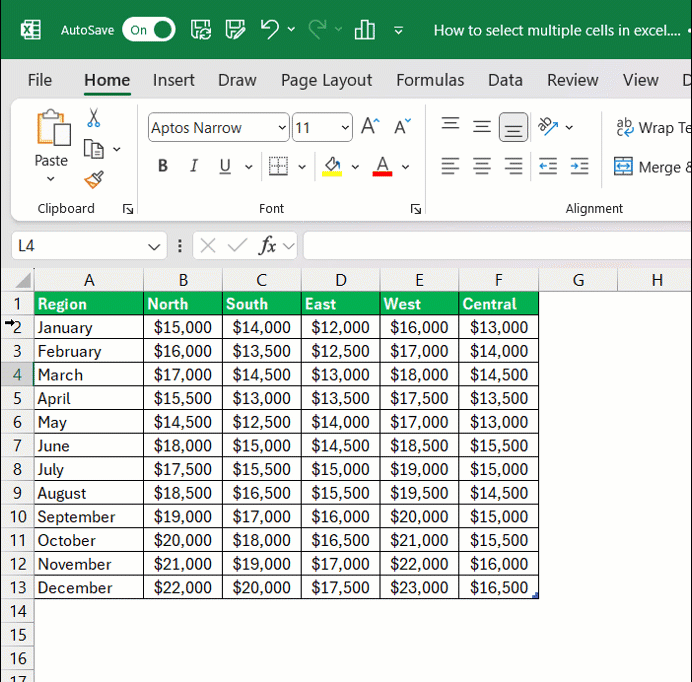Click the Borders icon
Screen dimensions: 692x682
click(x=278, y=166)
